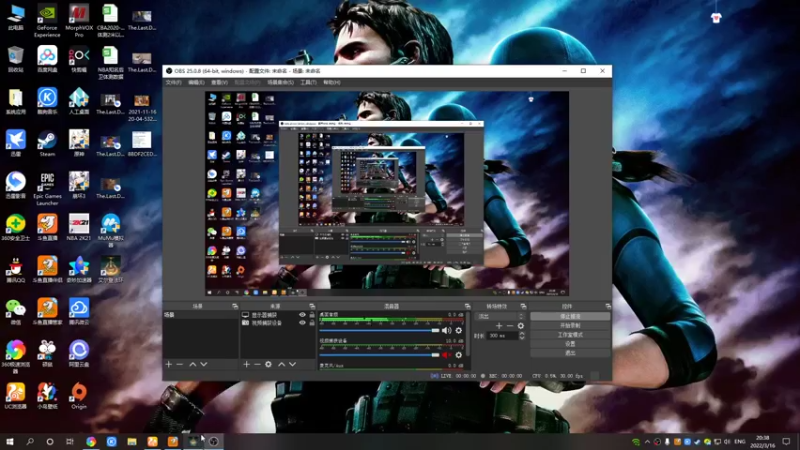The width and height of the screenshot is (800, 450).
Task: Toggle display capture source visibility eye
Action: click(302, 315)
